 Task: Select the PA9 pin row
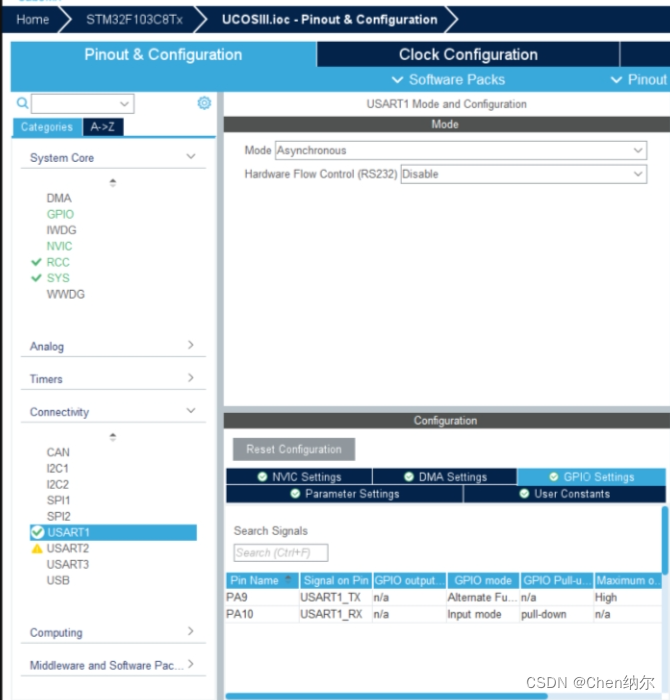click(444, 597)
